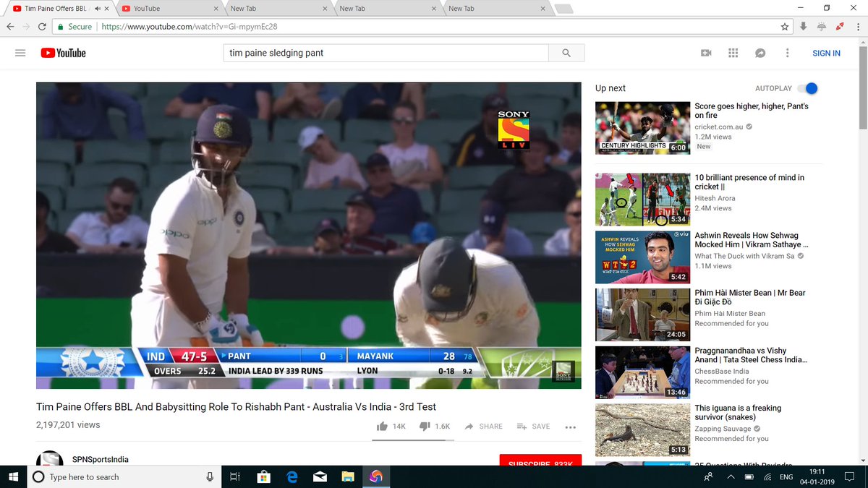Open YouTube settings three-dot menu beside Sign In

(x=787, y=53)
